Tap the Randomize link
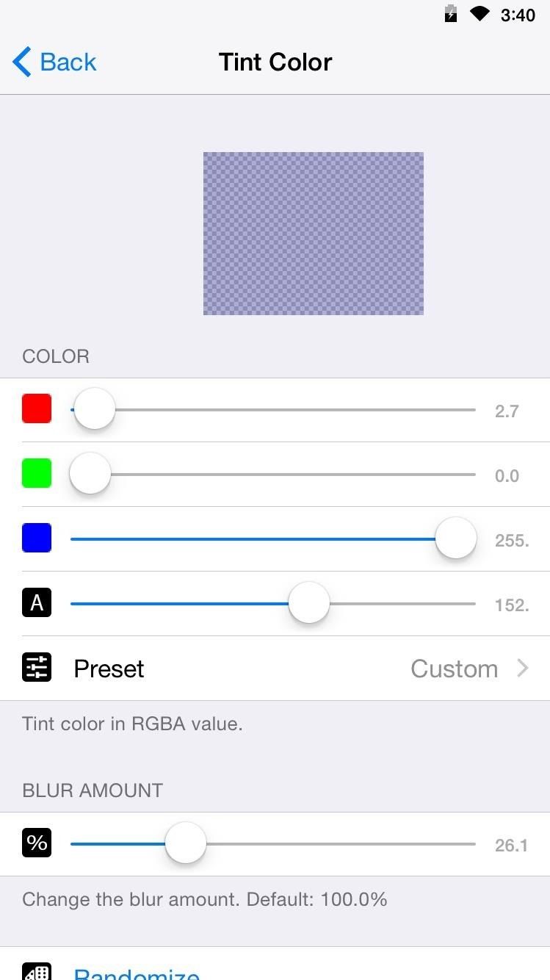 pos(137,973)
